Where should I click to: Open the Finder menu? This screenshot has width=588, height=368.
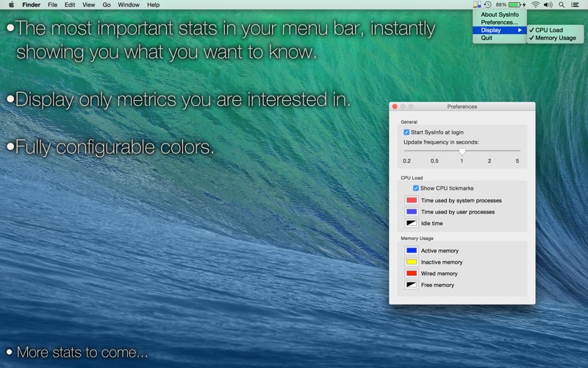[31, 5]
